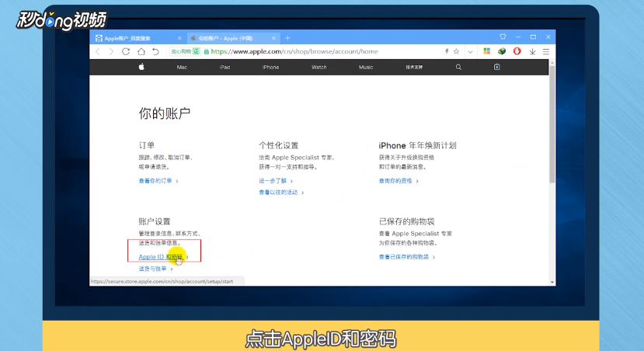Click the globe extension icon
The height and width of the screenshot is (351, 644).
[x=502, y=51]
